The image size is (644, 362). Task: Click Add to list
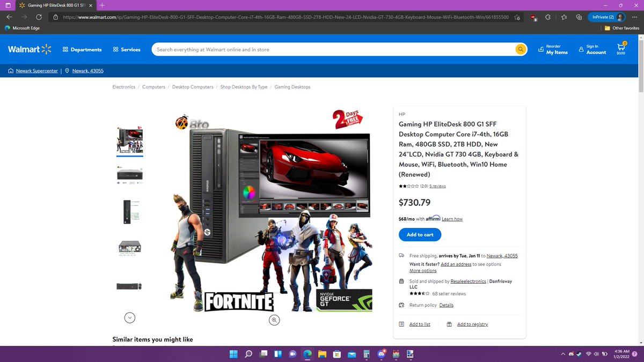coord(420,324)
